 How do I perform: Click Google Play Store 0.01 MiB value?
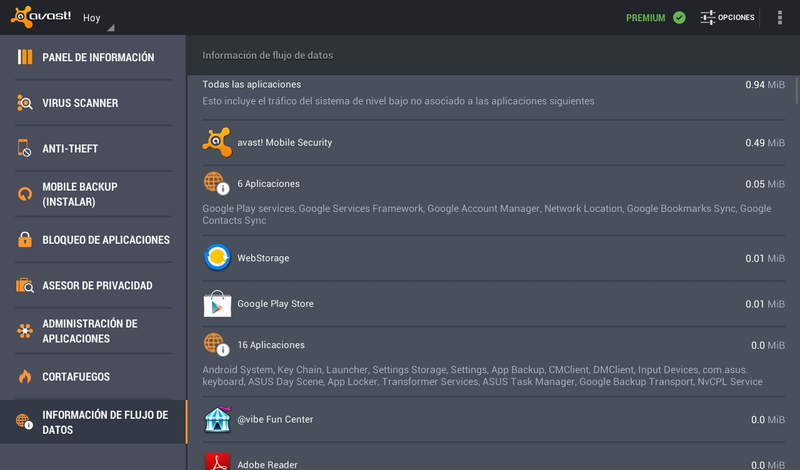click(765, 304)
